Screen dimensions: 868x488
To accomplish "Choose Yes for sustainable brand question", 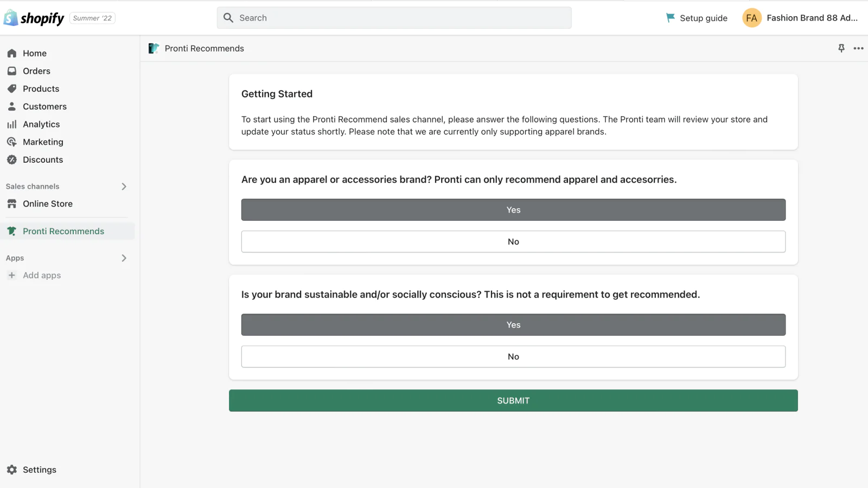I will coord(513,325).
